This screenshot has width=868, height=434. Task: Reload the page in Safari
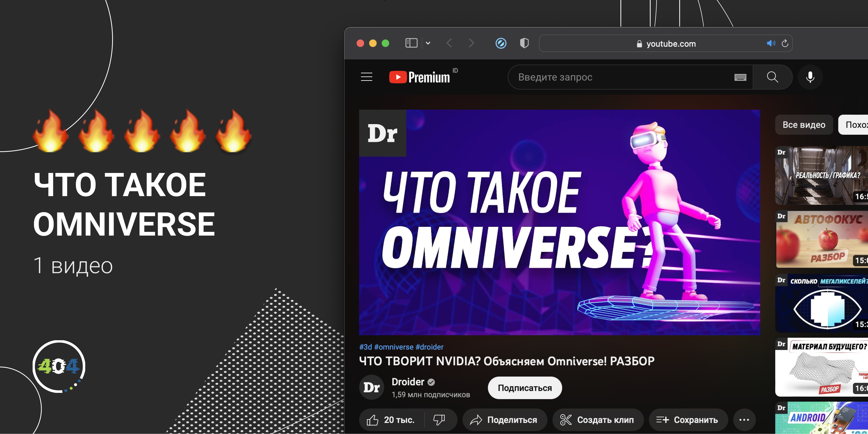(x=785, y=43)
